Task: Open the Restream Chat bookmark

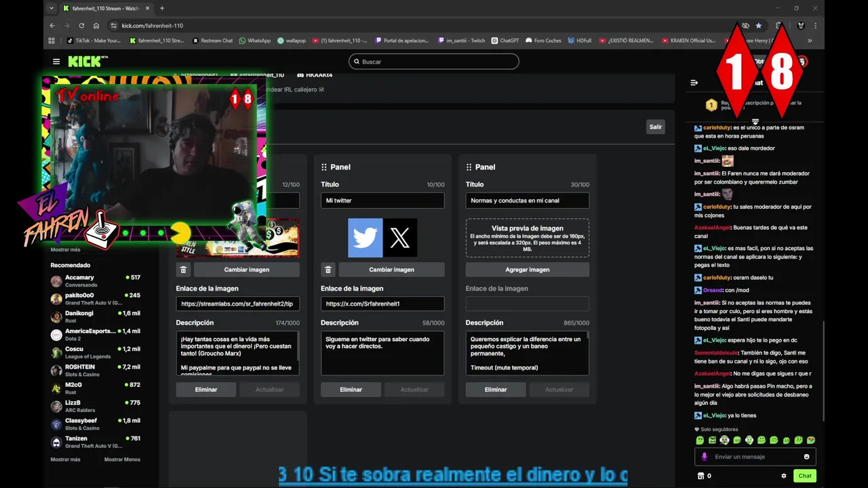Action: click(212, 41)
